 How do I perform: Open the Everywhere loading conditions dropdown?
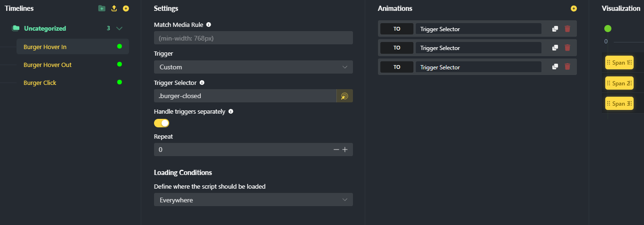253,200
